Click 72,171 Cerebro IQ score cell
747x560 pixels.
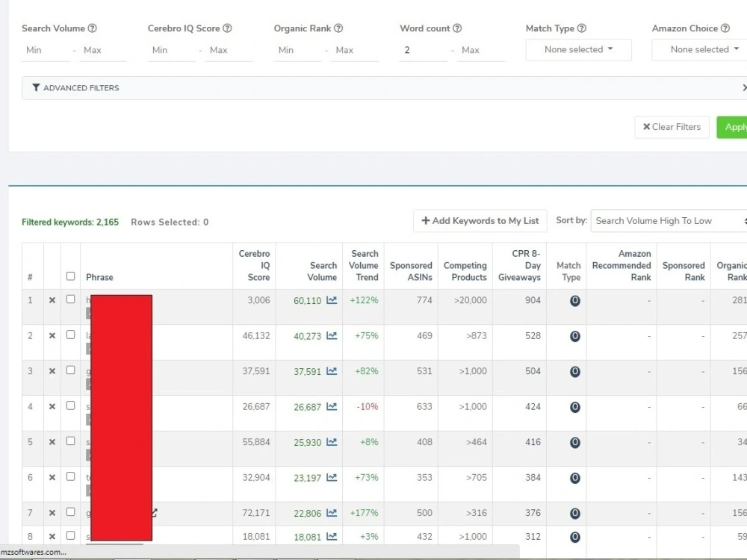pos(255,513)
